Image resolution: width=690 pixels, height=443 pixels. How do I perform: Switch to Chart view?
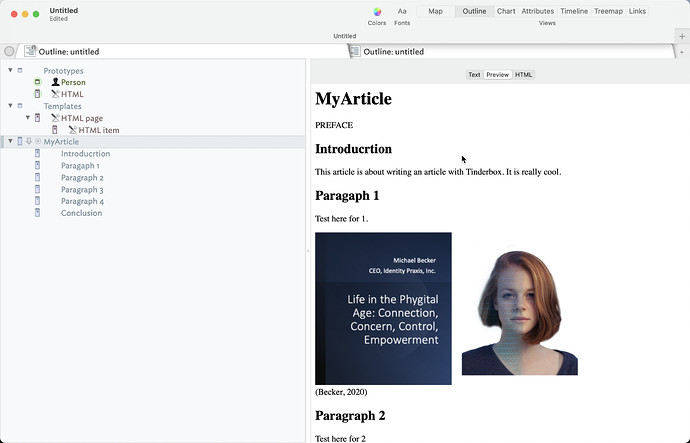(506, 11)
